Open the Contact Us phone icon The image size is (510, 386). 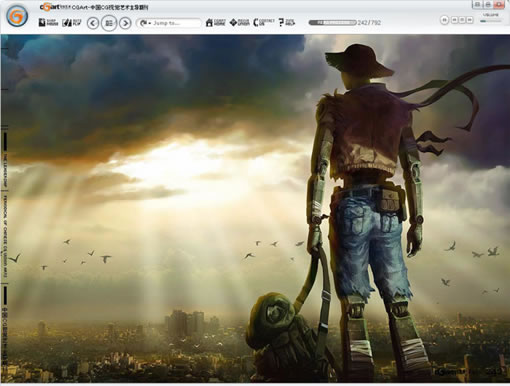[x=264, y=22]
